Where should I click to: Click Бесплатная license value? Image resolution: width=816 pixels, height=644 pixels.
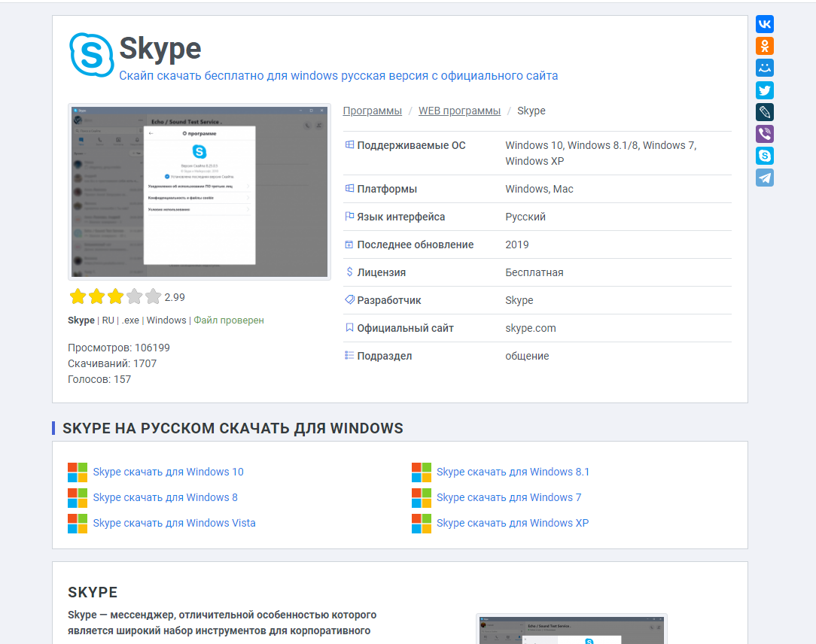(534, 272)
